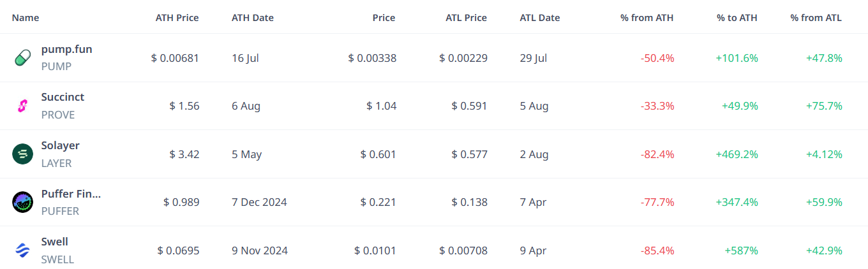Open the pump.fun coin name link

pyautogui.click(x=67, y=49)
